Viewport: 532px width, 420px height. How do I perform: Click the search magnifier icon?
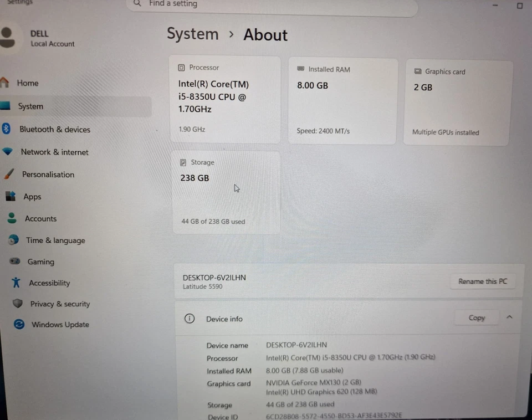[x=137, y=3]
